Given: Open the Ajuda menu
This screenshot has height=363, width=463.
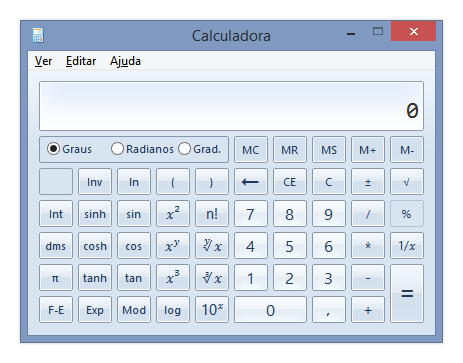Looking at the screenshot, I should click(x=125, y=61).
